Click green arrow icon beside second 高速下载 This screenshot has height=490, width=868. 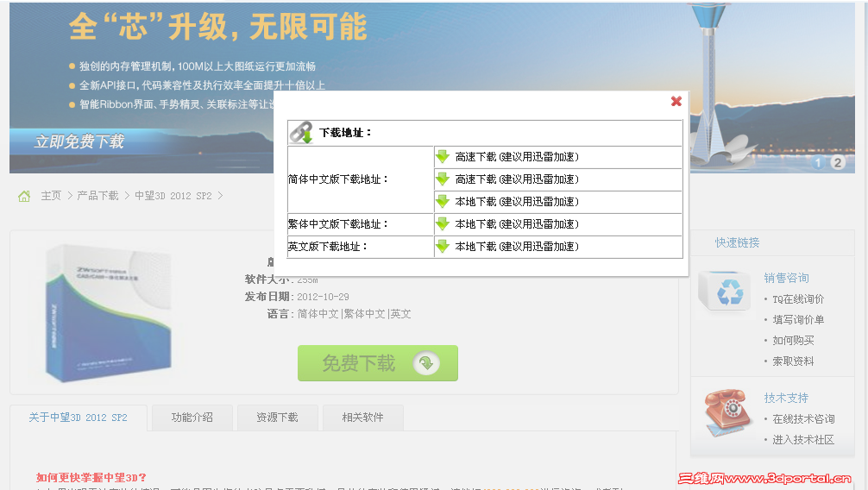443,179
